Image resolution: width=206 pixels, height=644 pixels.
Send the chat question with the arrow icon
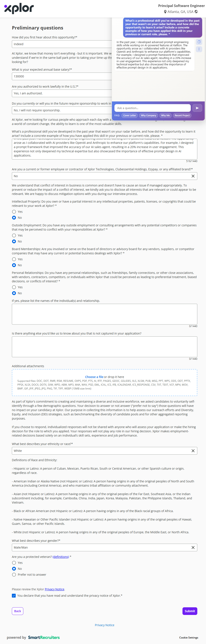(x=197, y=108)
